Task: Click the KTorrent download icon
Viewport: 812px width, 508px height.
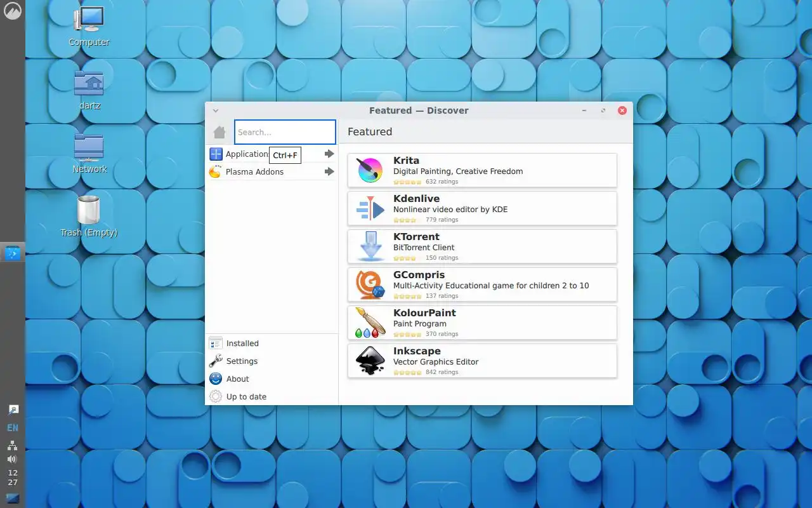Action: [x=370, y=246]
